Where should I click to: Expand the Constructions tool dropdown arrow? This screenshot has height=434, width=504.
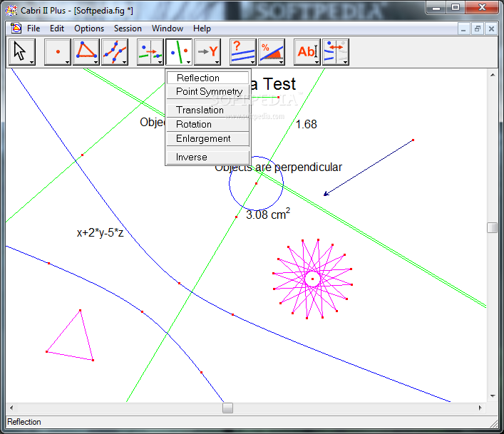tap(160, 62)
